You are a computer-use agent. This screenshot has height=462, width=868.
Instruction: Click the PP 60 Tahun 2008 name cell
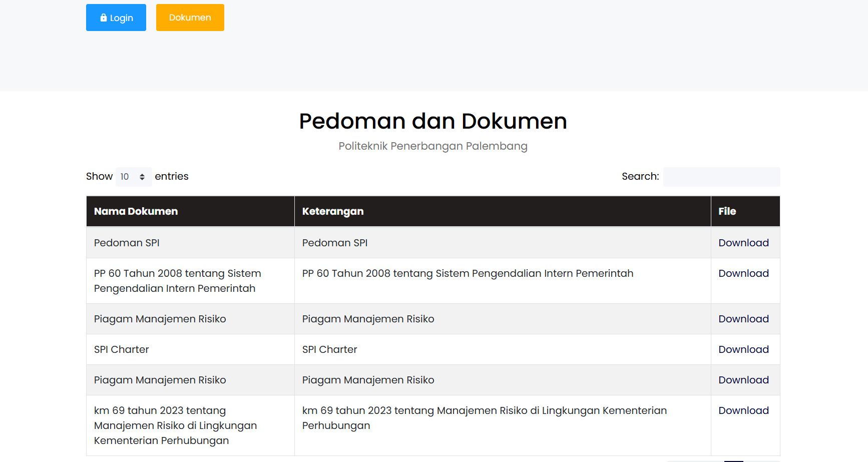pos(177,281)
